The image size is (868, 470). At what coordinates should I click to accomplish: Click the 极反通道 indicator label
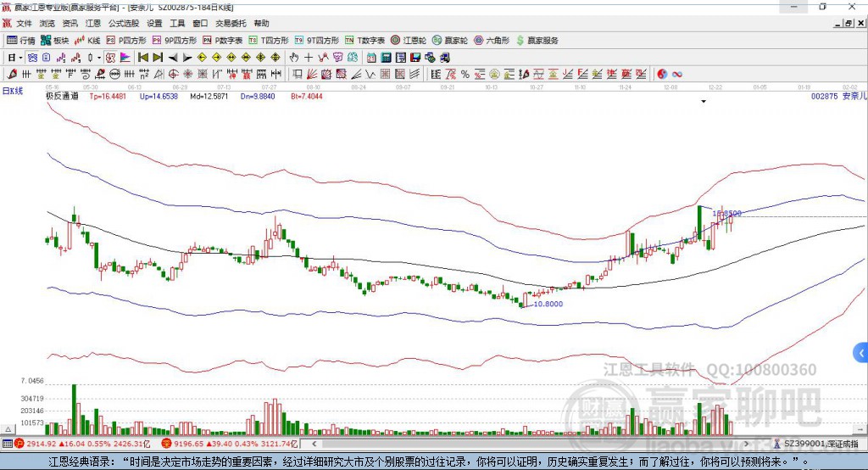point(62,96)
